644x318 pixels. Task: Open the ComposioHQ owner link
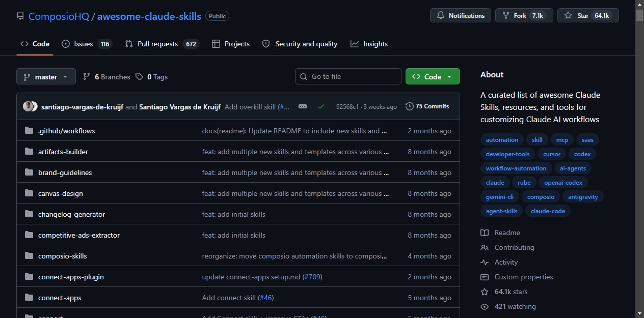click(x=59, y=16)
